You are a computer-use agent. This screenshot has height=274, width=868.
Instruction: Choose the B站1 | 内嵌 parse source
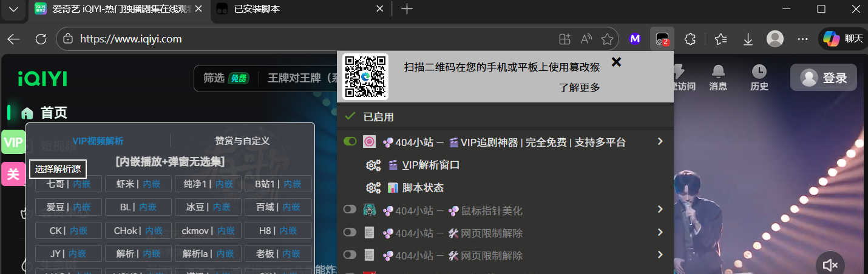pyautogui.click(x=278, y=184)
